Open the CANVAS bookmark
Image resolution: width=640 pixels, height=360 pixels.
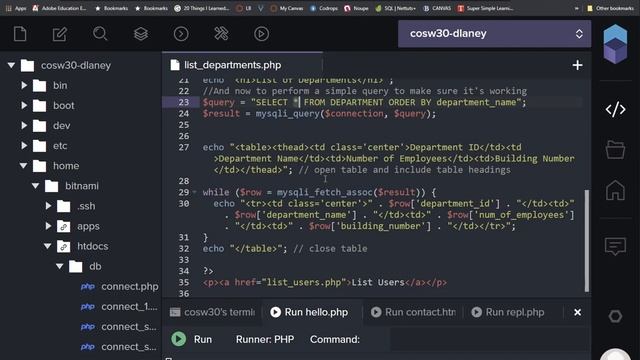pyautogui.click(x=437, y=8)
